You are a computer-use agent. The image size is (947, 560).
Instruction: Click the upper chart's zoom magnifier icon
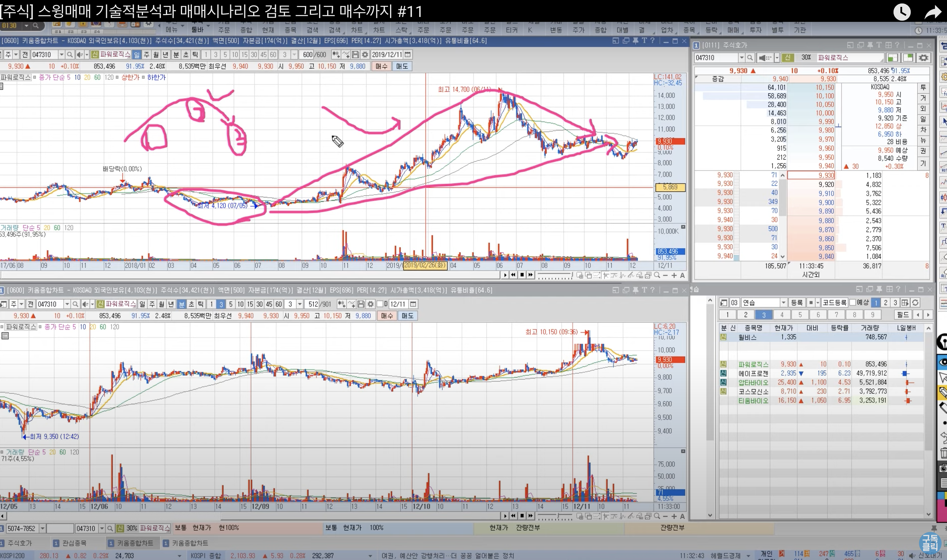click(657, 275)
